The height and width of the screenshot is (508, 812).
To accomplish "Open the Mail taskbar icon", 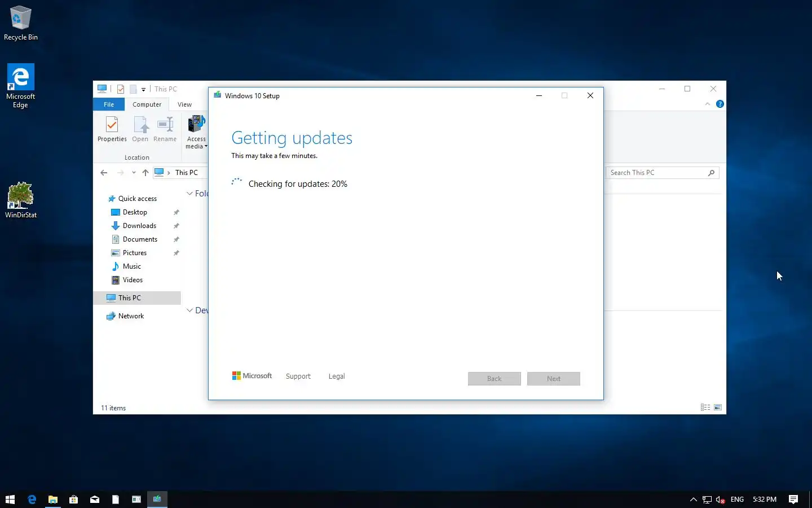I will [x=94, y=499].
